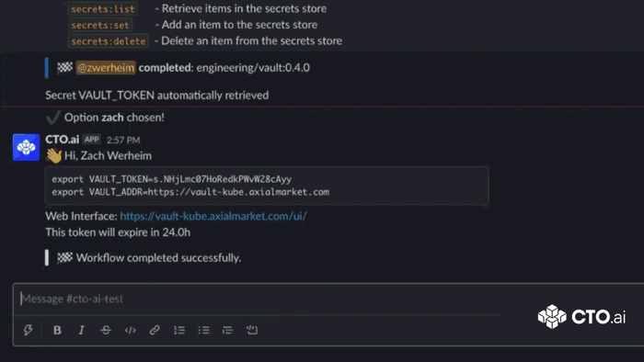This screenshot has height=362, width=644.
Task: Select the secrets:delete command tag
Action: 108,41
